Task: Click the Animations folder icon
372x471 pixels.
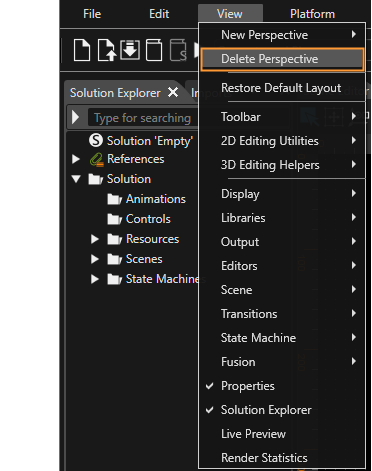Action: click(115, 199)
